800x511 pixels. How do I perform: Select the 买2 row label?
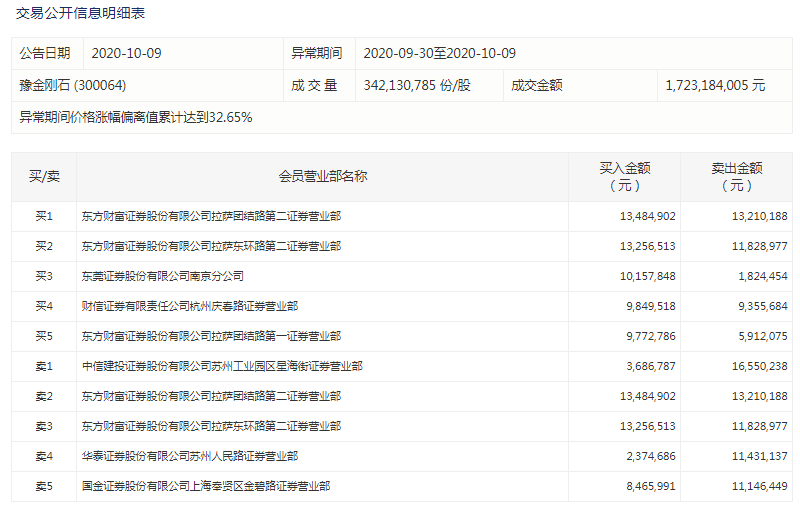click(44, 246)
